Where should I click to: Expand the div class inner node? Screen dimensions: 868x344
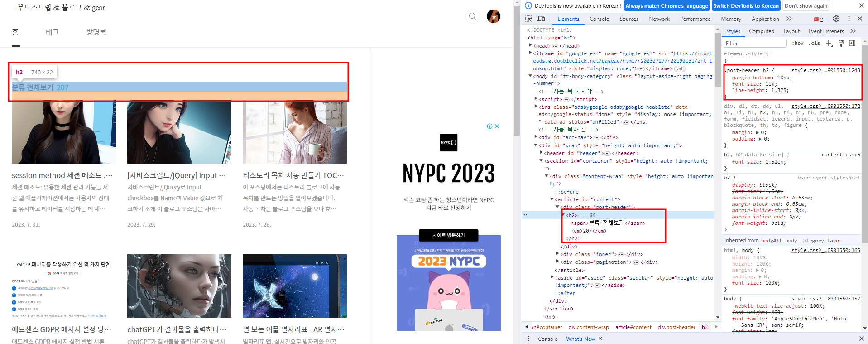tap(557, 254)
